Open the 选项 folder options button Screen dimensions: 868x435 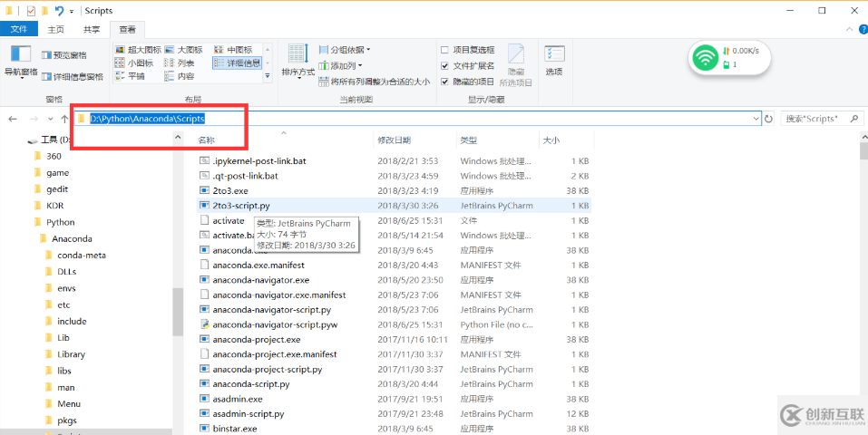554,61
